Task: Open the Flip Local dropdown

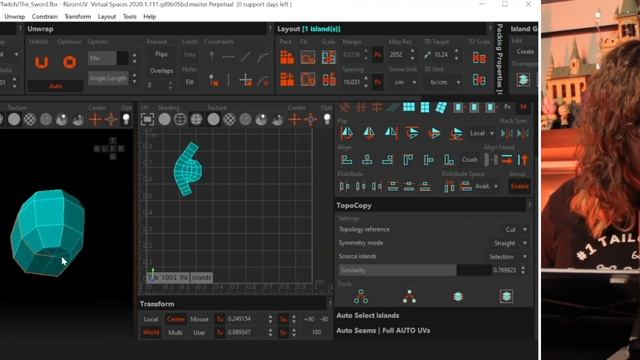Action: click(x=482, y=133)
